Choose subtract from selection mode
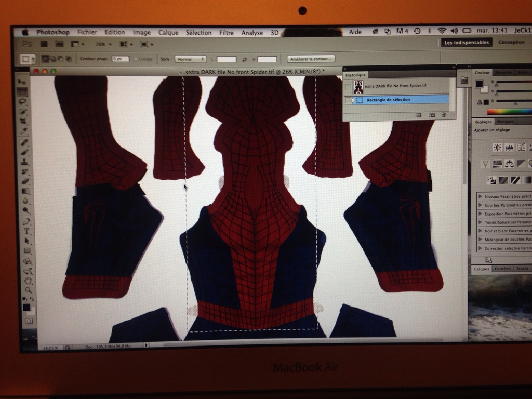Image resolution: width=532 pixels, height=399 pixels. click(61, 59)
